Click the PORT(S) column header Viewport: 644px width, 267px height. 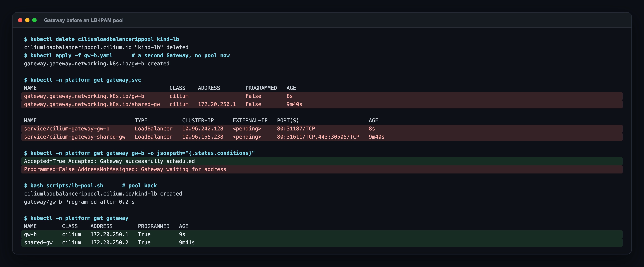[x=288, y=120]
